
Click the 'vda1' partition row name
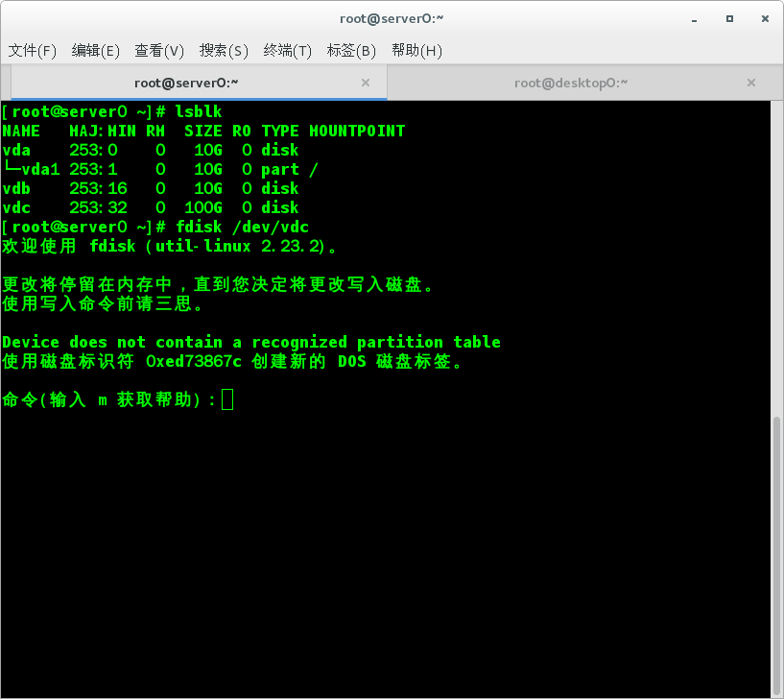pos(40,169)
